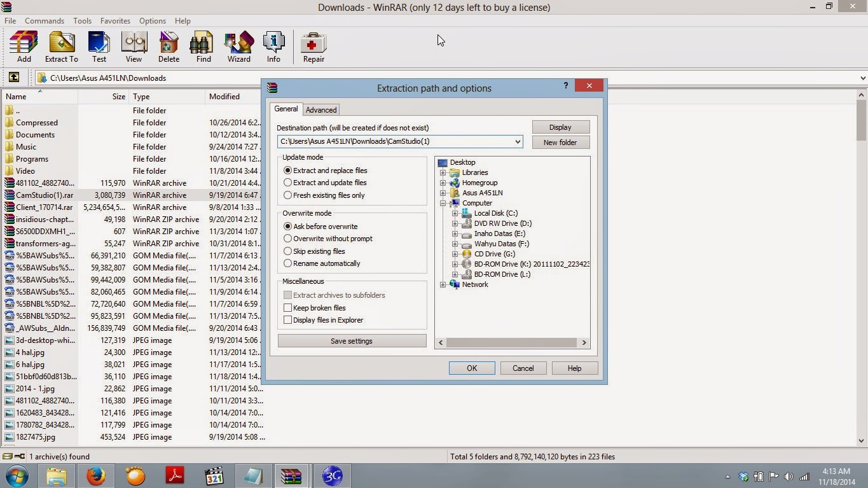Image resolution: width=868 pixels, height=488 pixels.
Task: Expand the Network tree node
Action: click(443, 284)
